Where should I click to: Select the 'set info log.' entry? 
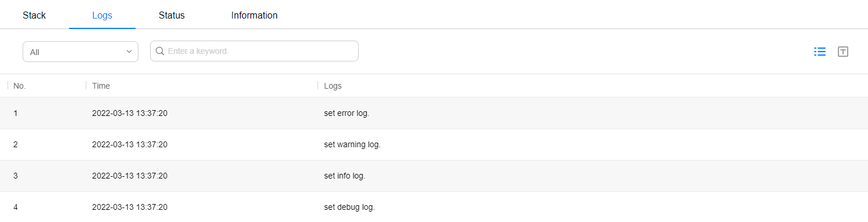pos(345,176)
